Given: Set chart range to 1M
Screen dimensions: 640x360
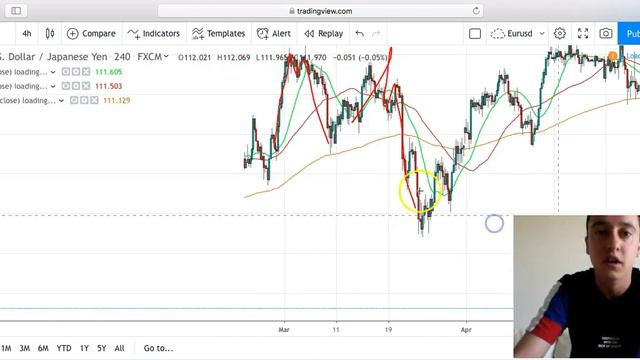Looking at the screenshot, I should (x=6, y=348).
